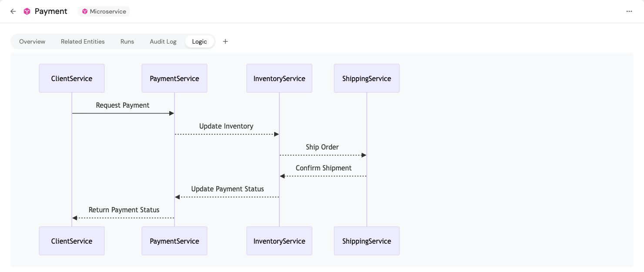Click the Microservice blueprint badge

[104, 11]
